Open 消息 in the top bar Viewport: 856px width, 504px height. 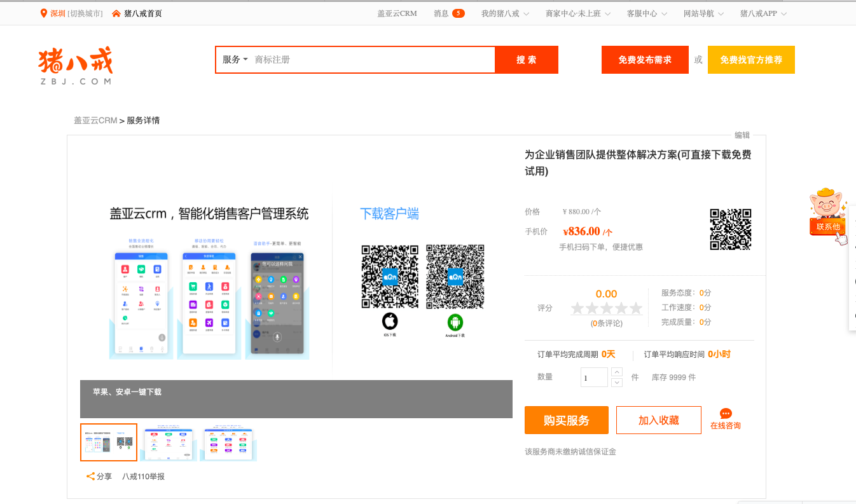[441, 13]
